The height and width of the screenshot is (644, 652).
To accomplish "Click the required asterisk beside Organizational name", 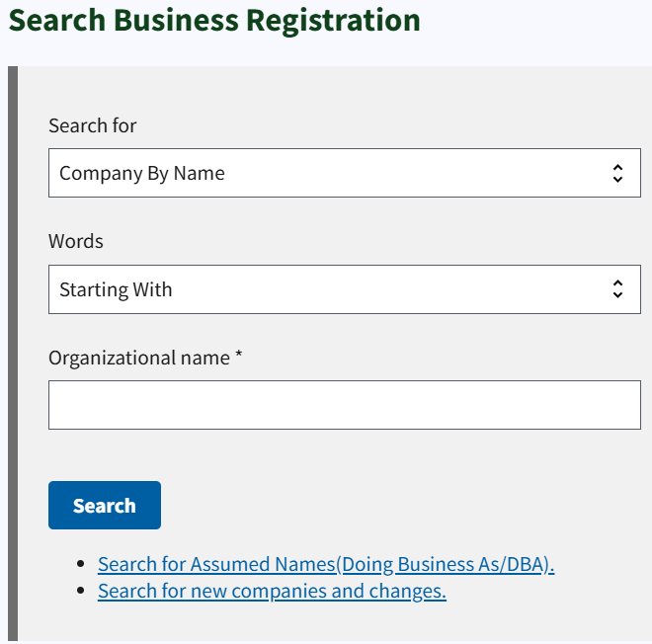I will pyautogui.click(x=239, y=355).
